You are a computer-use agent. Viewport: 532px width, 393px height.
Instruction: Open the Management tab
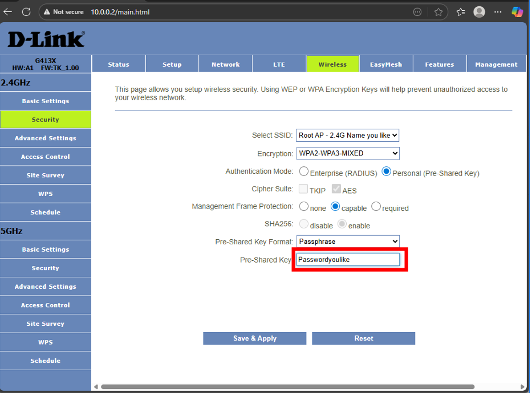click(496, 64)
